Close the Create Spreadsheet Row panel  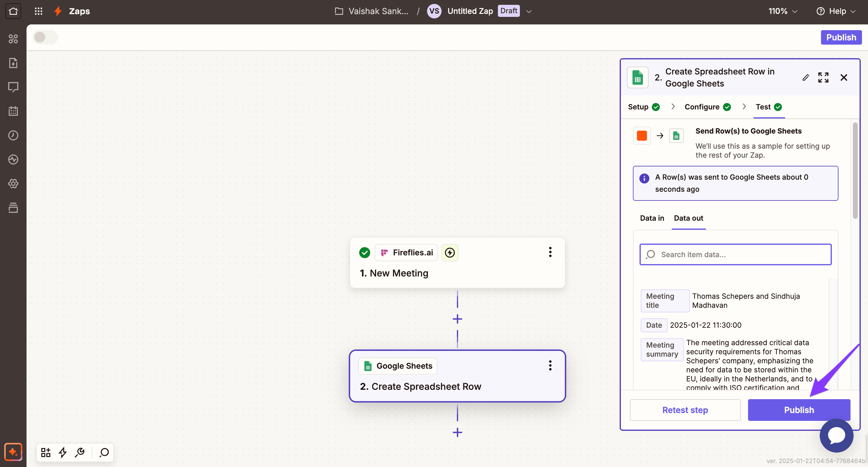(x=844, y=77)
